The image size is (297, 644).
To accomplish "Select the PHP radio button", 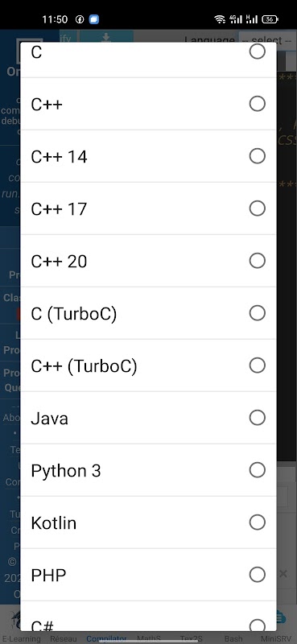I will 257,575.
